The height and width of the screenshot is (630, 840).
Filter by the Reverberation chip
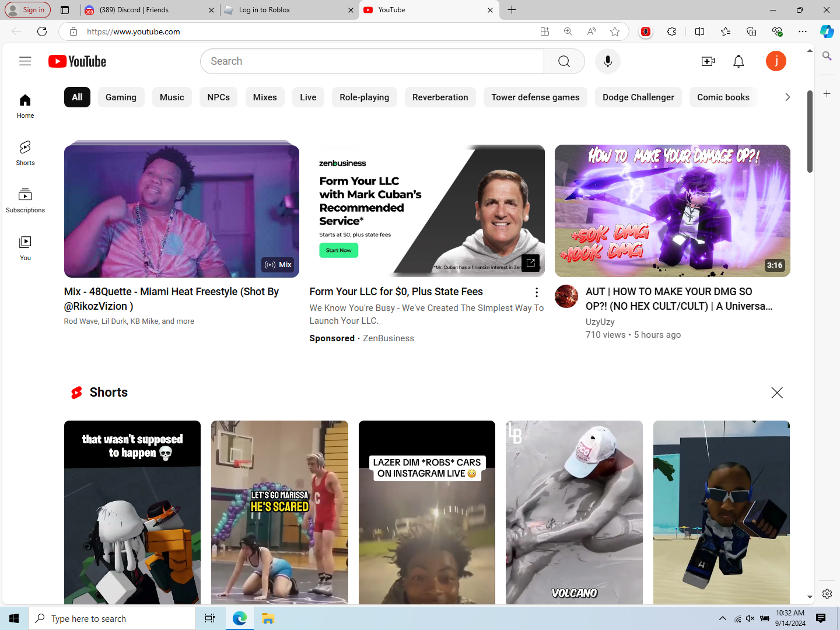pos(440,97)
